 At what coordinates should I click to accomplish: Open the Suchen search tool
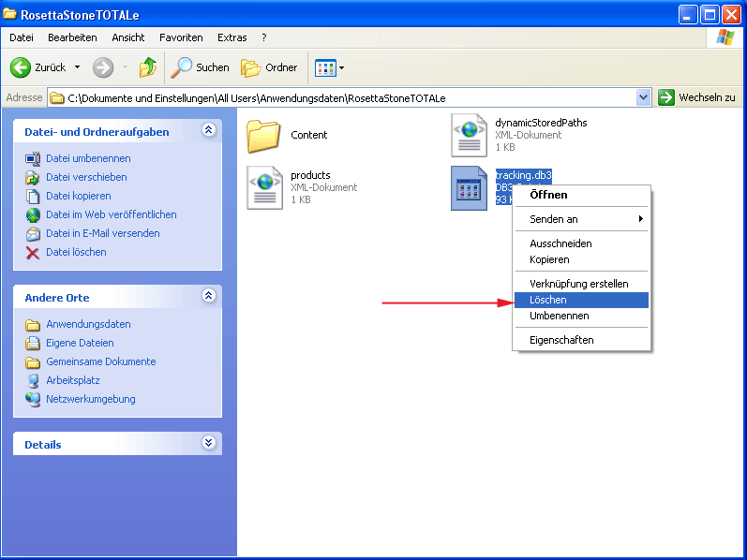[200, 67]
